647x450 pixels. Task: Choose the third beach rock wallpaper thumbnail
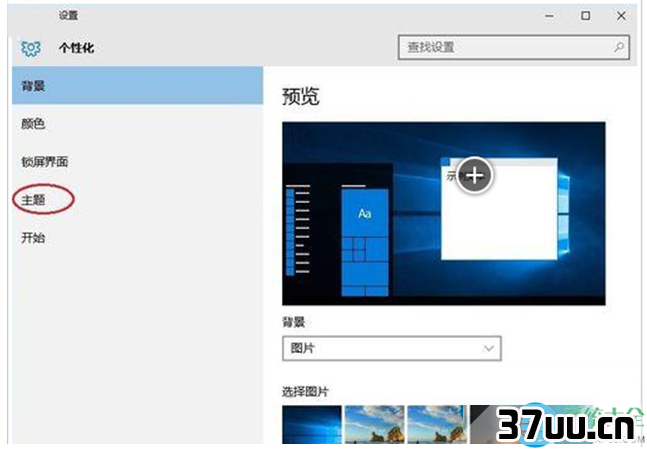point(437,425)
